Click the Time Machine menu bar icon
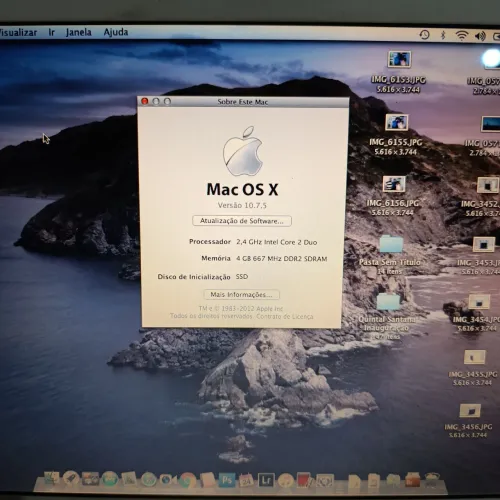 (424, 35)
